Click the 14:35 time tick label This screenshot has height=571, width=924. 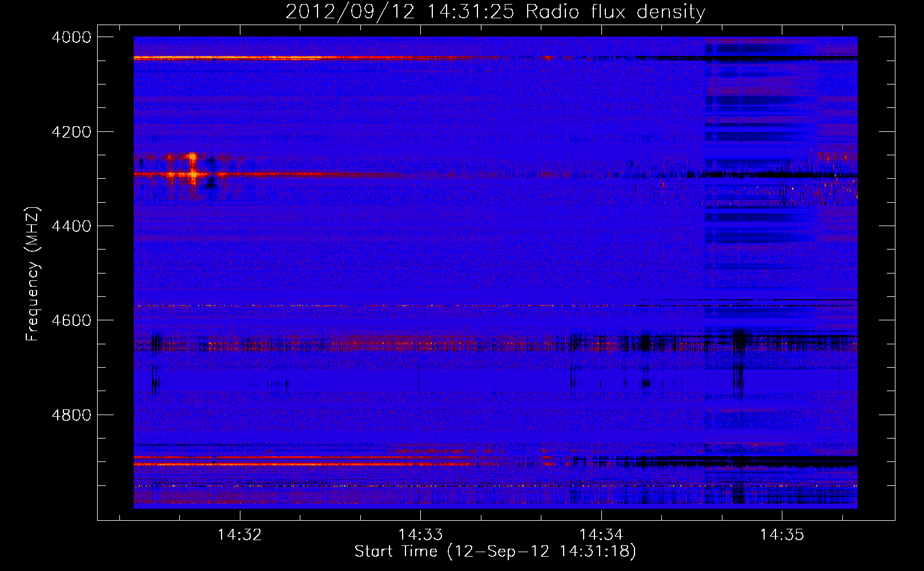pyautogui.click(x=782, y=535)
